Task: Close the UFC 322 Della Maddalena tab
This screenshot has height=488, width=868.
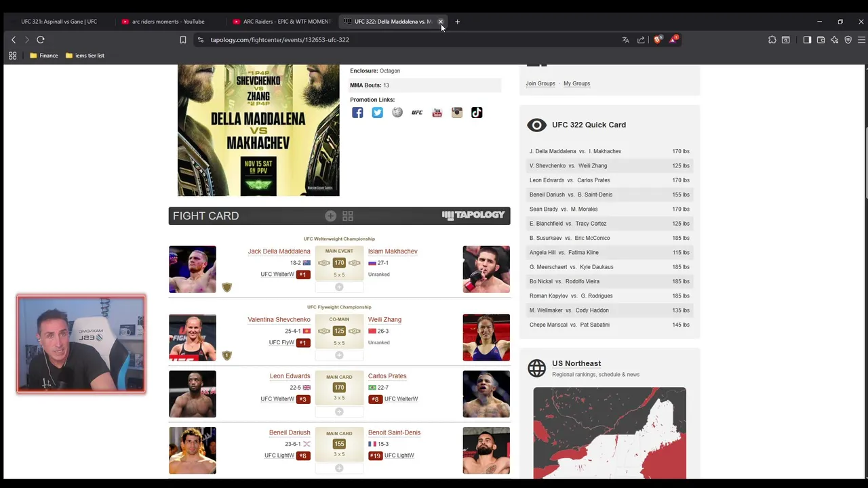Action: click(441, 22)
